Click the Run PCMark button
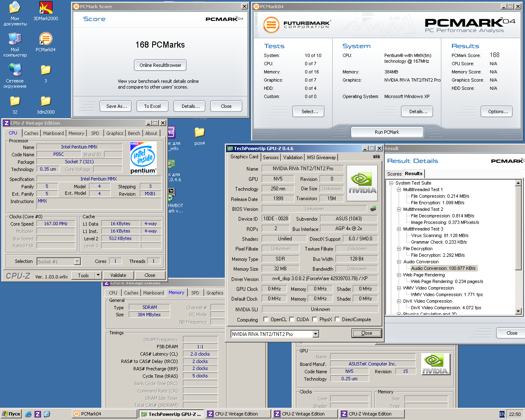Viewport: 525px width, 420px height. (x=387, y=132)
